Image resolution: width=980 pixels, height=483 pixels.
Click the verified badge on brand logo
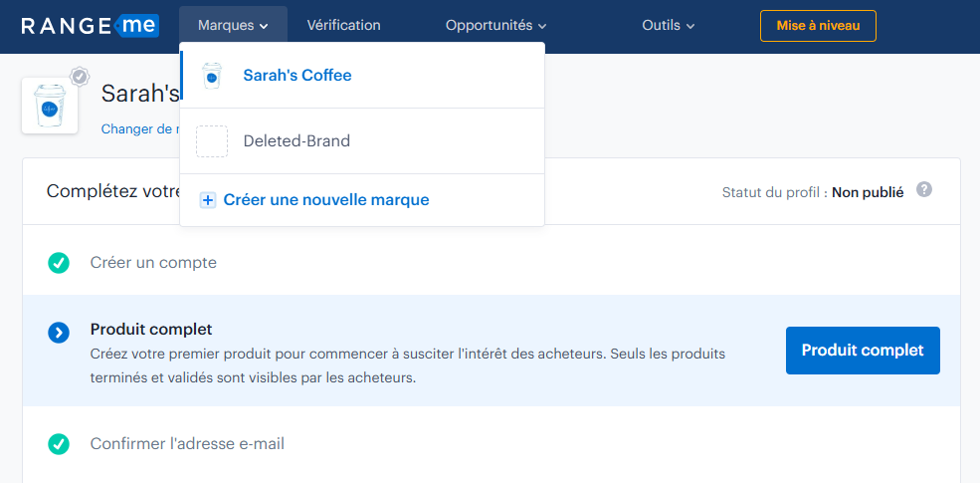80,76
